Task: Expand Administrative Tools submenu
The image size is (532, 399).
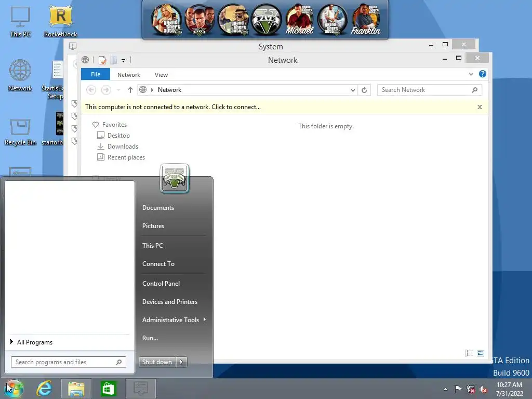Action: [174, 320]
